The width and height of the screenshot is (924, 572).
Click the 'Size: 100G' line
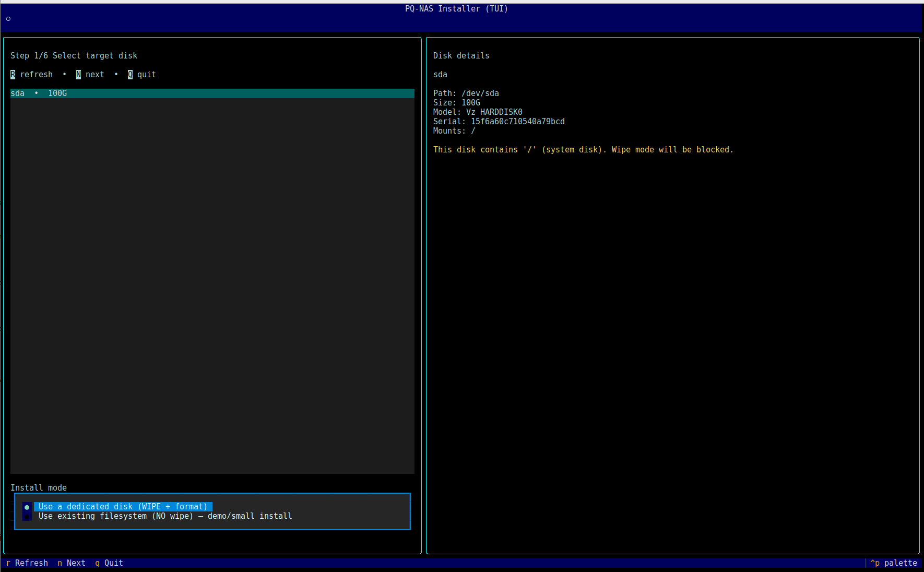click(x=457, y=103)
